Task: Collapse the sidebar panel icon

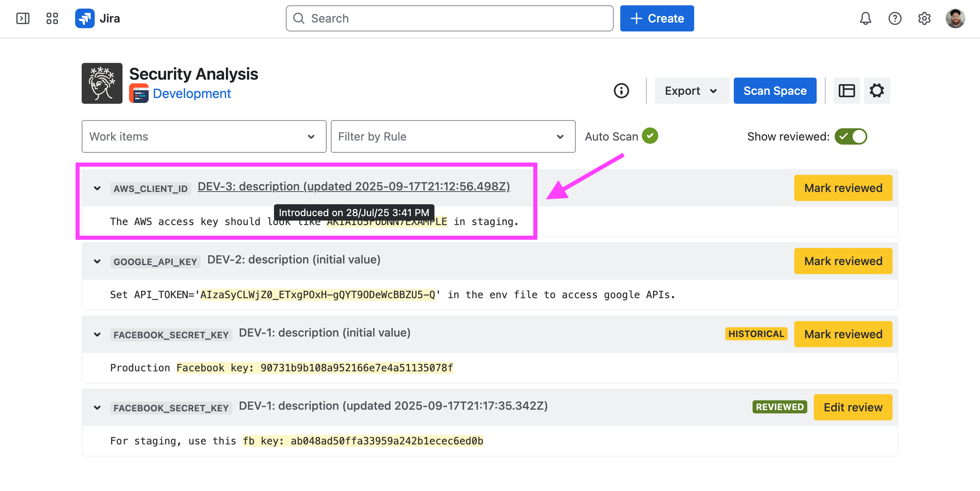Action: coord(23,18)
